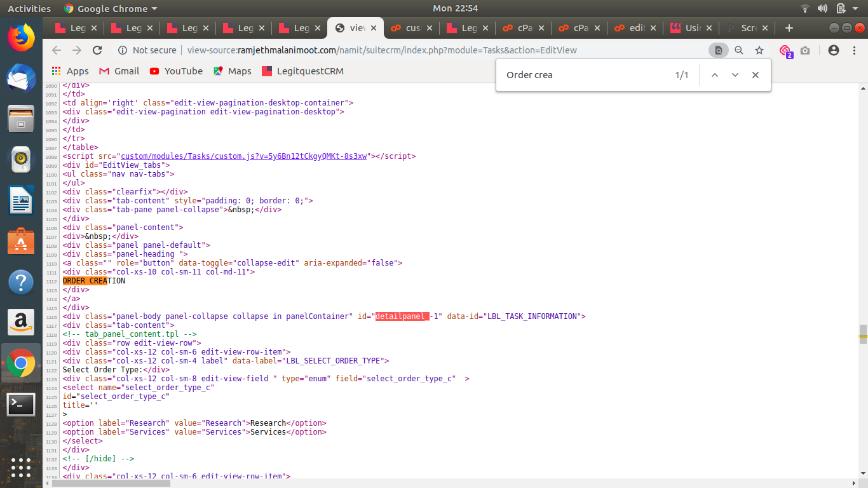Open the Help icon in dock
This screenshot has width=868, height=488.
pyautogui.click(x=21, y=281)
